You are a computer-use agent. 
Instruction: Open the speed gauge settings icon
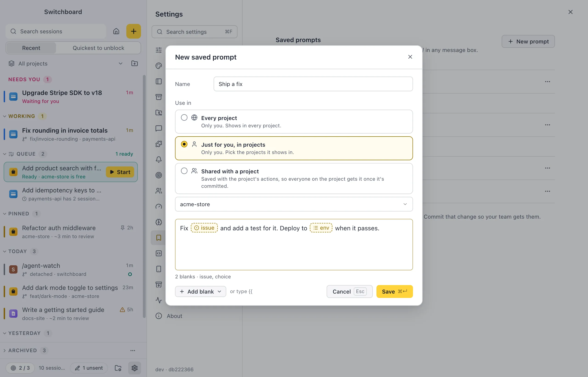pos(159,207)
